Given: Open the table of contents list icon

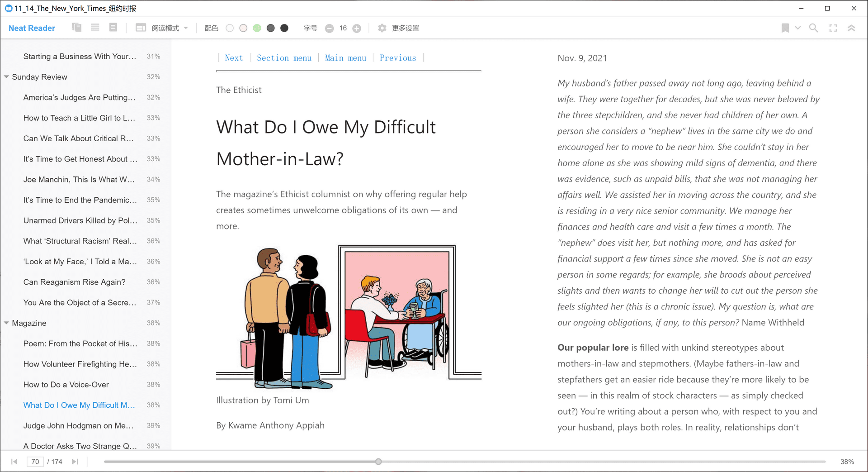Looking at the screenshot, I should click(95, 28).
